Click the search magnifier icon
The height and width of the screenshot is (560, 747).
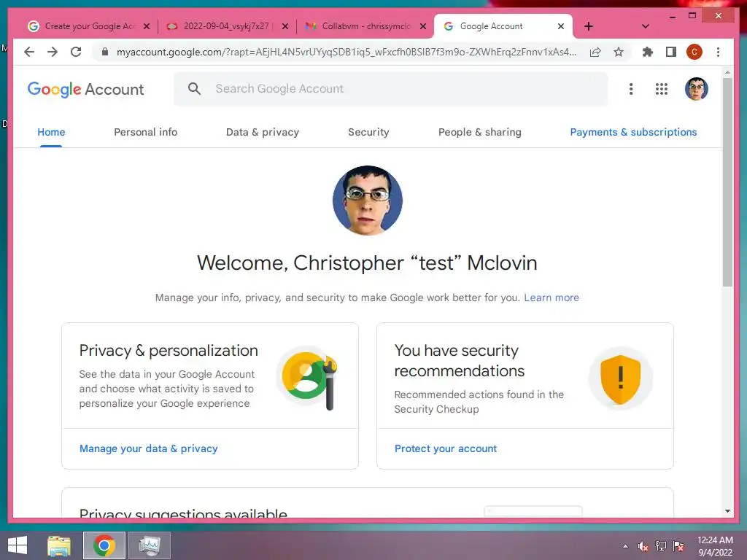pos(194,88)
